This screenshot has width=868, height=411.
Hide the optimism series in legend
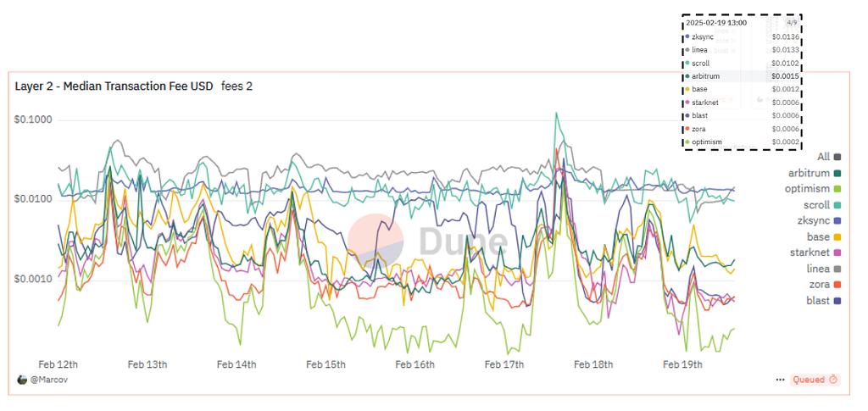click(x=812, y=189)
